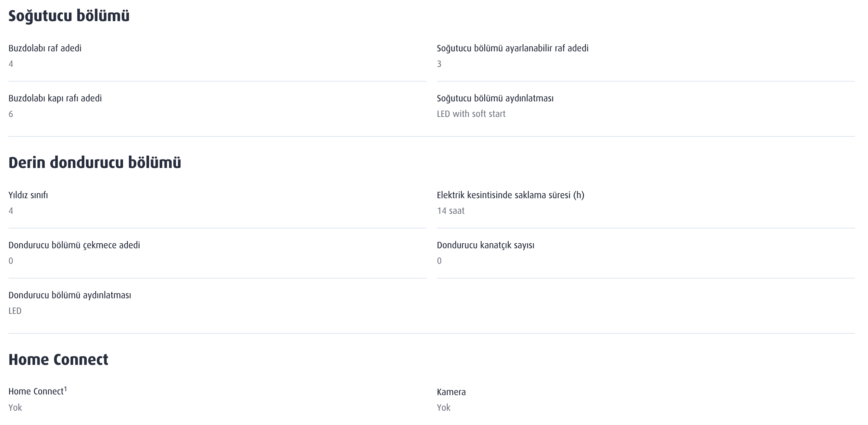Viewport: 868px width, 425px height.
Task: Click the Home Connect spec label
Action: click(x=36, y=391)
